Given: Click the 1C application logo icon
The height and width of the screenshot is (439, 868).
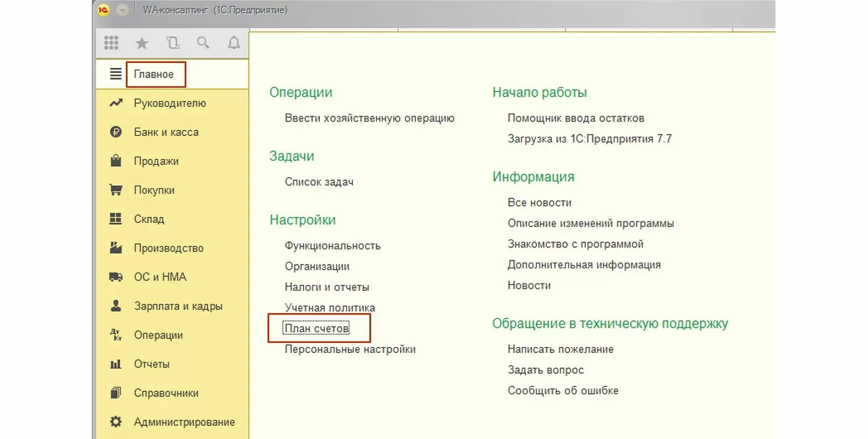Looking at the screenshot, I should click(103, 11).
